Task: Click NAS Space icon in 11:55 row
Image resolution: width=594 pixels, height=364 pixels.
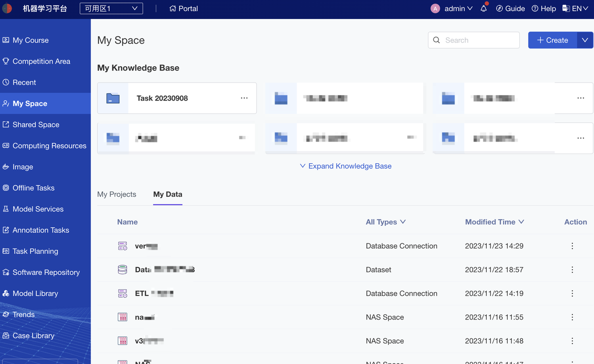Action: click(x=123, y=317)
